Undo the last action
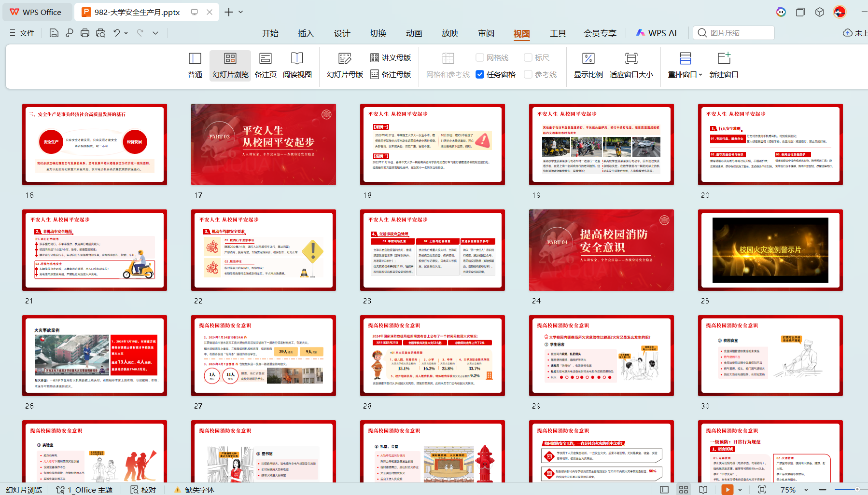This screenshot has width=868, height=495. (116, 33)
